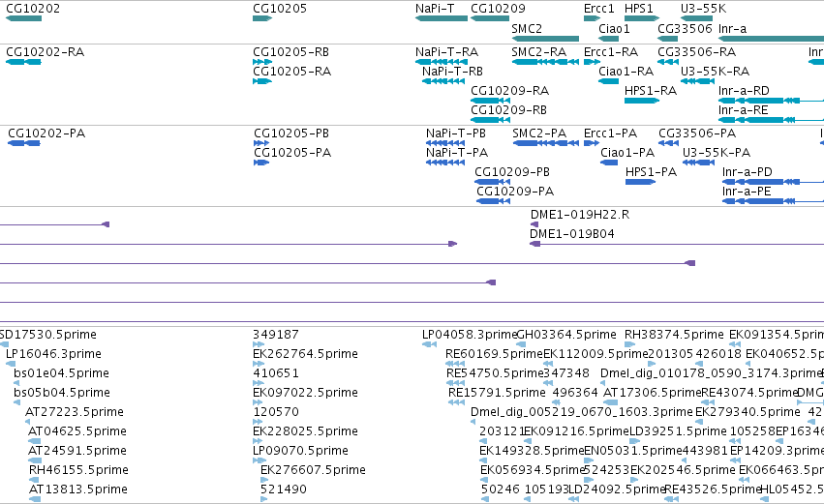
Task: Click protein NaPi-T-PA
Action: pyautogui.click(x=457, y=153)
